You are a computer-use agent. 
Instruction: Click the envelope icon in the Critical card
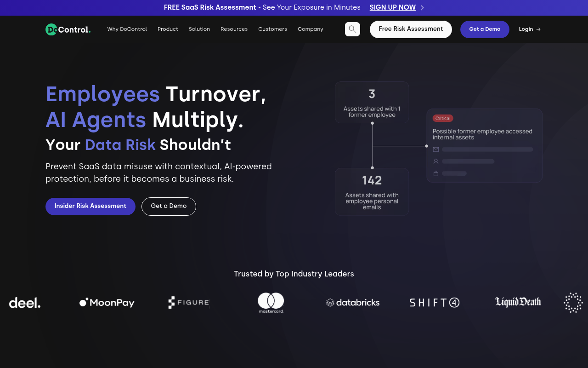pos(436,149)
